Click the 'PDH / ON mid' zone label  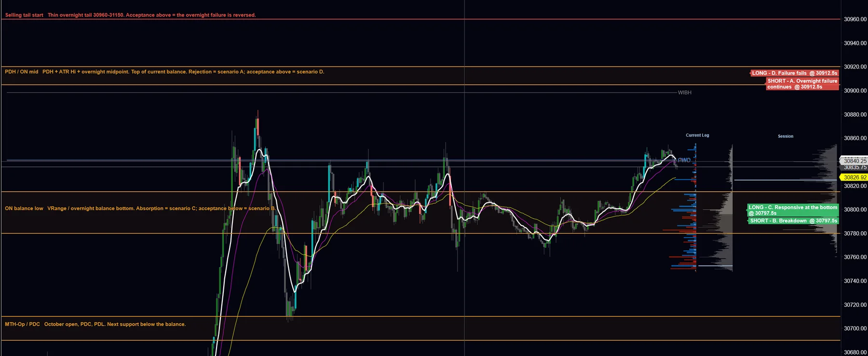(22, 72)
